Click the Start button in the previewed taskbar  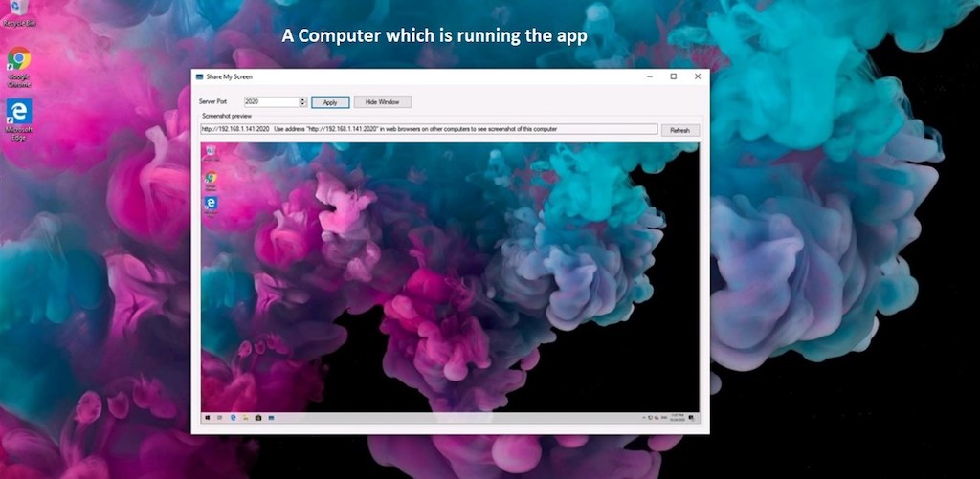(206, 418)
